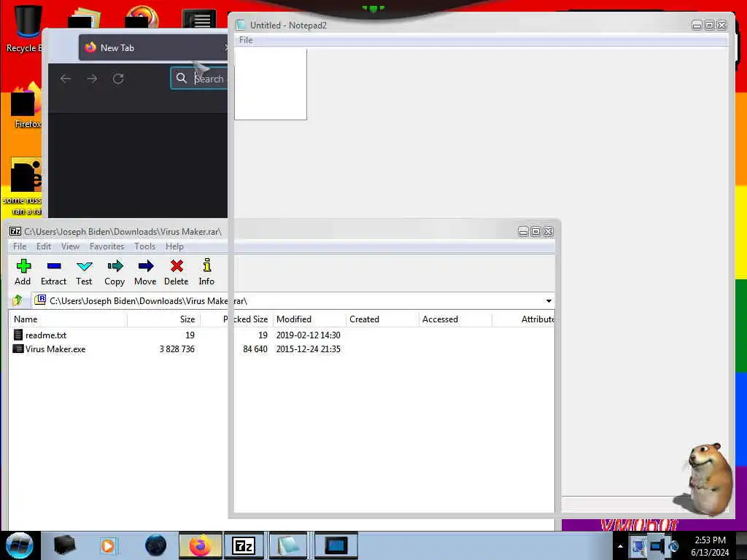
Task: Sort by the Size column header
Action: click(163, 319)
